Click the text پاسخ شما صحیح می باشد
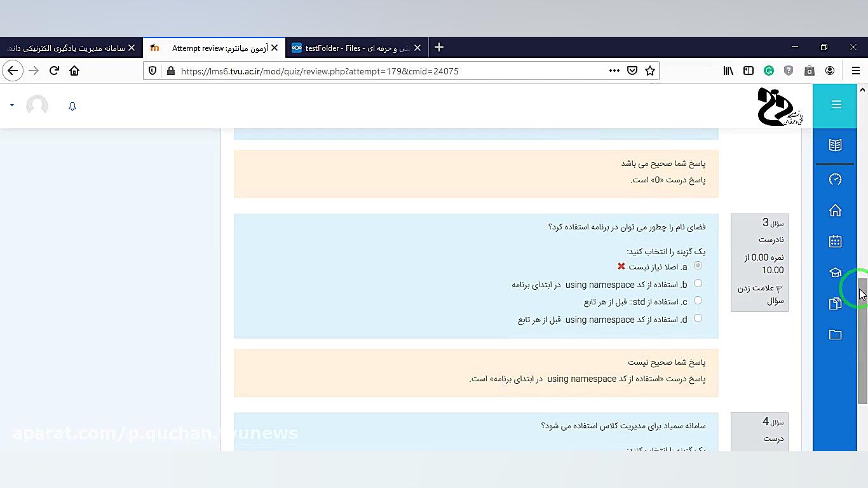The height and width of the screenshot is (488, 868). 663,163
